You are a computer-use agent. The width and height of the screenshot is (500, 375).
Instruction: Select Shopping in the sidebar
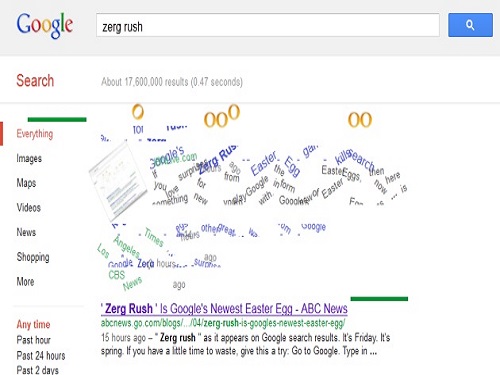(x=33, y=257)
